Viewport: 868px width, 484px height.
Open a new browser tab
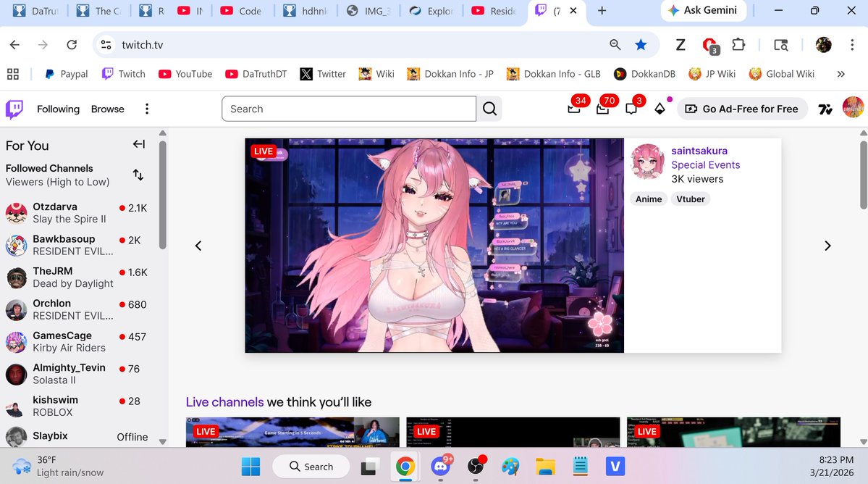coord(602,11)
